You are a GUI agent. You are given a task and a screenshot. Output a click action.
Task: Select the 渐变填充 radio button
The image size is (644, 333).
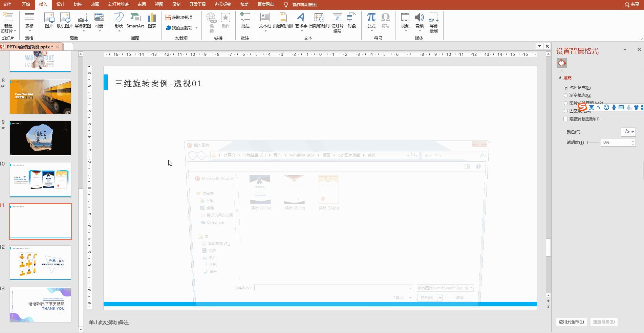(565, 95)
